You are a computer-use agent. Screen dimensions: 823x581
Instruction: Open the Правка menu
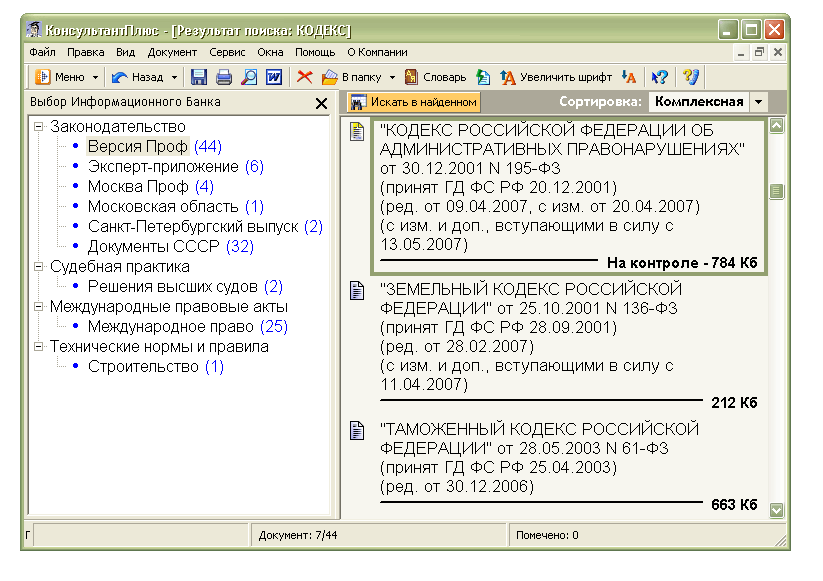pyautogui.click(x=86, y=52)
